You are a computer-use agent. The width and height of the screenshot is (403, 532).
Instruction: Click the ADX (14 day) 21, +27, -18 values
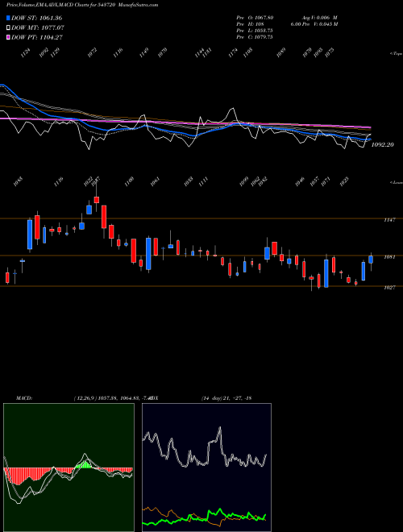tap(226, 397)
